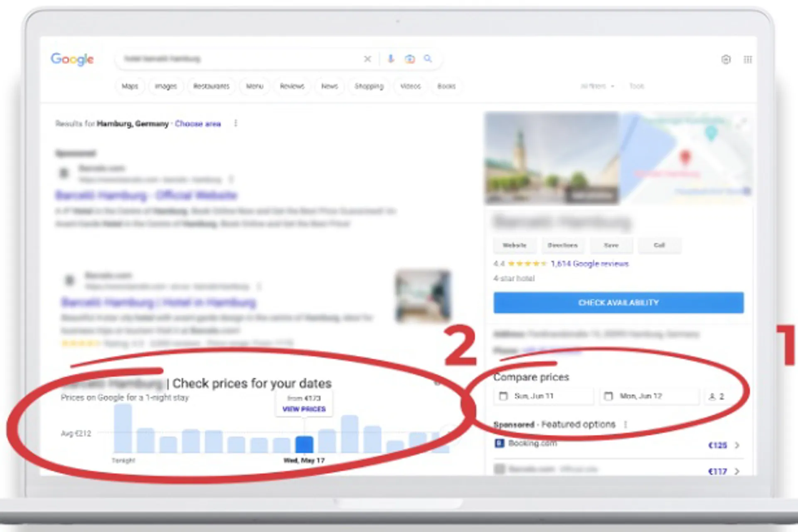
Task: Click "Prices on Google for a 1-night stay"
Action: [125, 398]
